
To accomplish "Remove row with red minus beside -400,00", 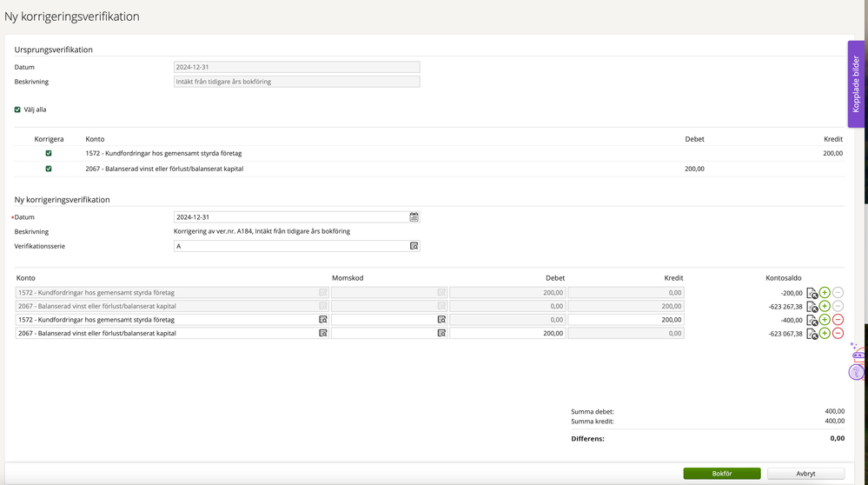I will point(838,320).
